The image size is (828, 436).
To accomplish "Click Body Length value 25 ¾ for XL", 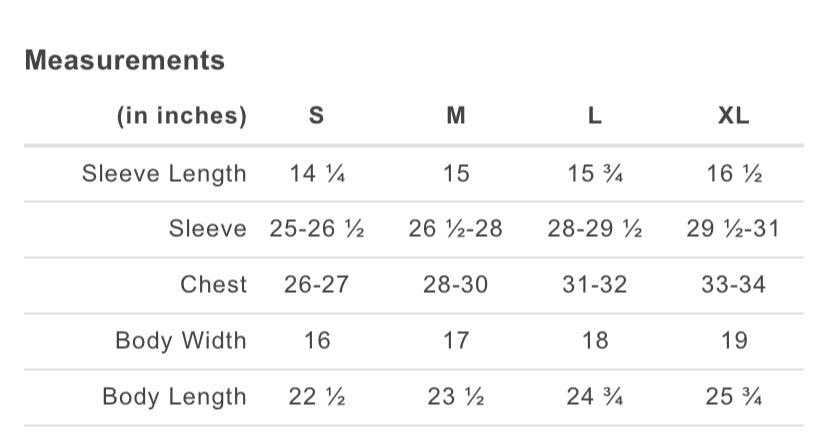I will (734, 396).
